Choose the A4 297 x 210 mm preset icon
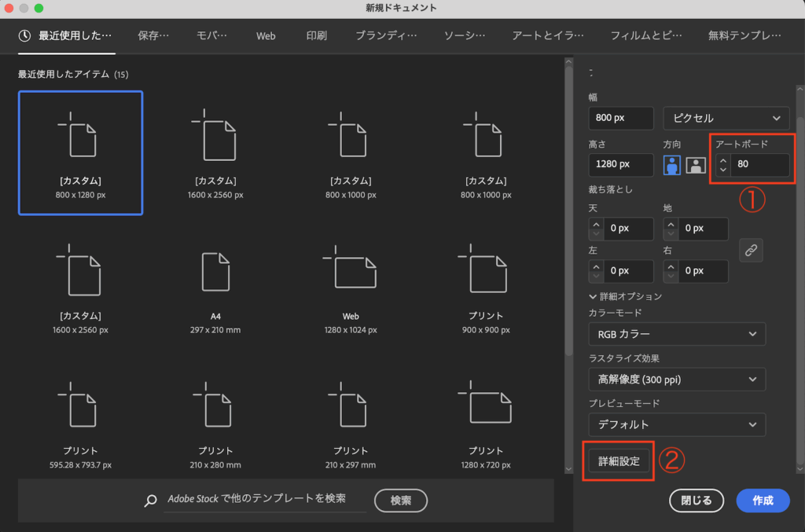Viewport: 805px width, 532px height. (x=215, y=272)
